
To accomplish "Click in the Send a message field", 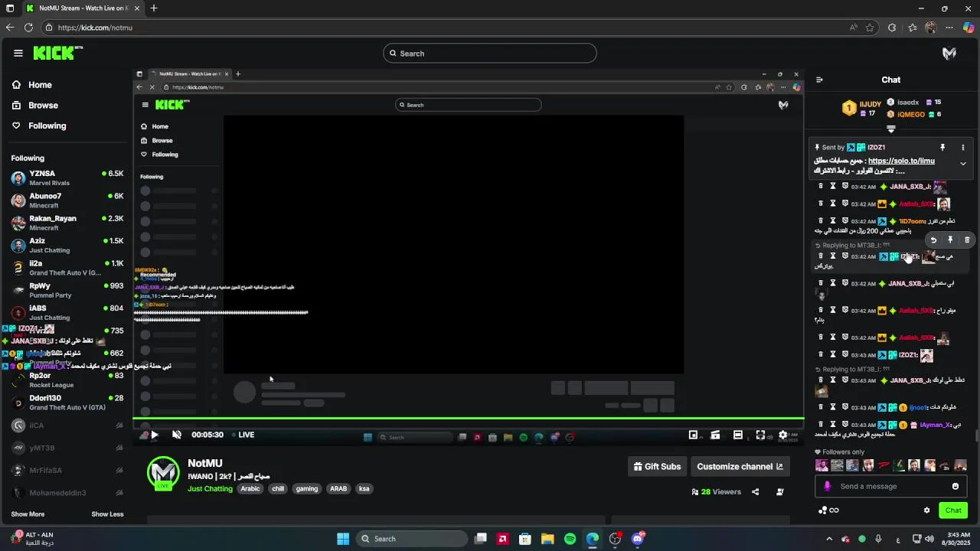I will tap(892, 486).
